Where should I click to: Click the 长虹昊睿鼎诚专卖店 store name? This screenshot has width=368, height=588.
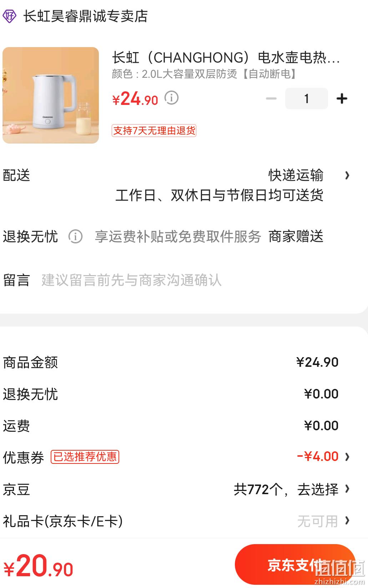click(x=85, y=16)
